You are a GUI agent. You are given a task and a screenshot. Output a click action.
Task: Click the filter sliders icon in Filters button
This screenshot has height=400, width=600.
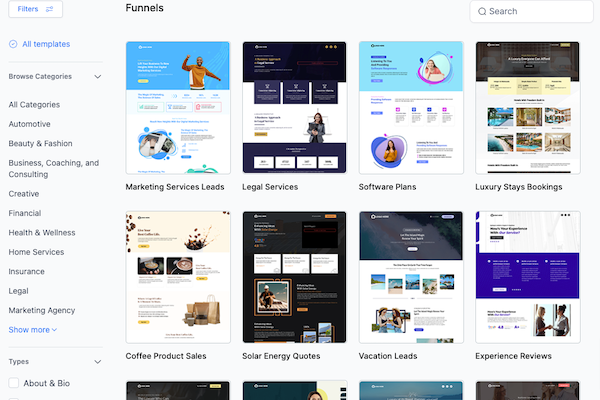(x=49, y=9)
